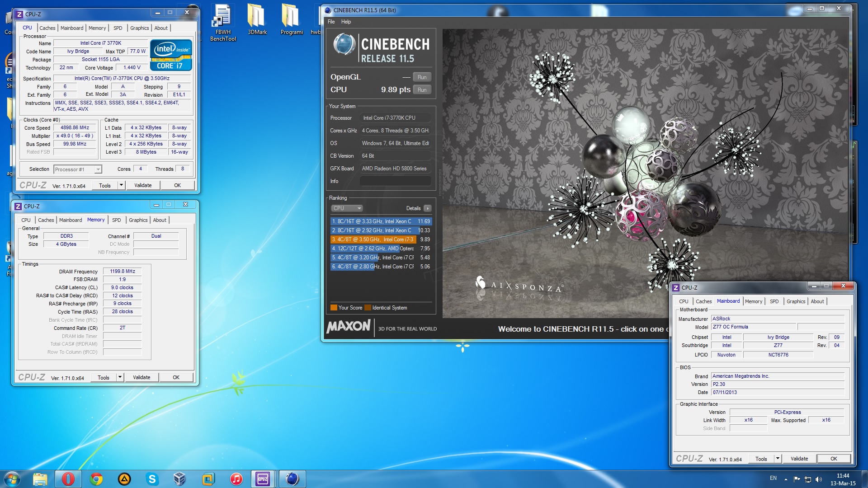Open About tab in Mainboard CPU-Z window

[x=817, y=301]
